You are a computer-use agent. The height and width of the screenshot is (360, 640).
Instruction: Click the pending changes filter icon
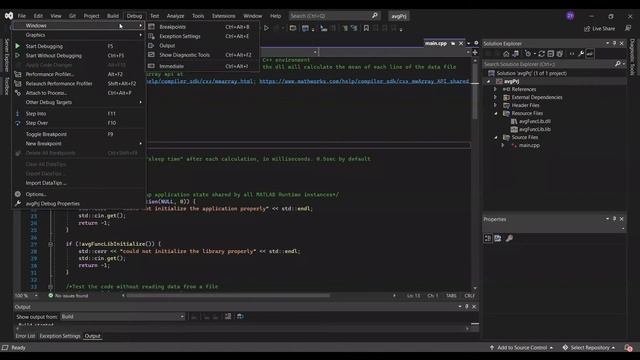click(529, 54)
